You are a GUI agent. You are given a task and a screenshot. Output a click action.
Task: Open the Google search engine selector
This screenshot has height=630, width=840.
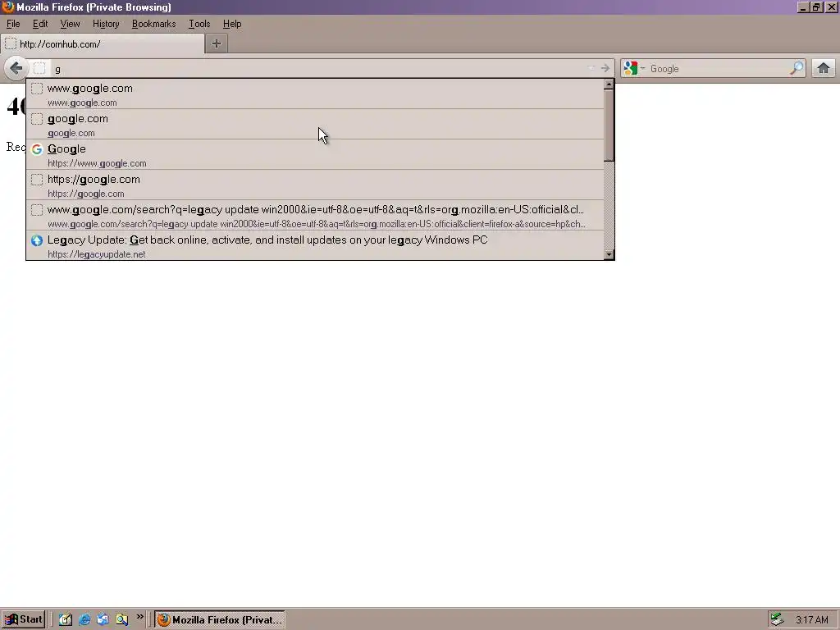(634, 68)
